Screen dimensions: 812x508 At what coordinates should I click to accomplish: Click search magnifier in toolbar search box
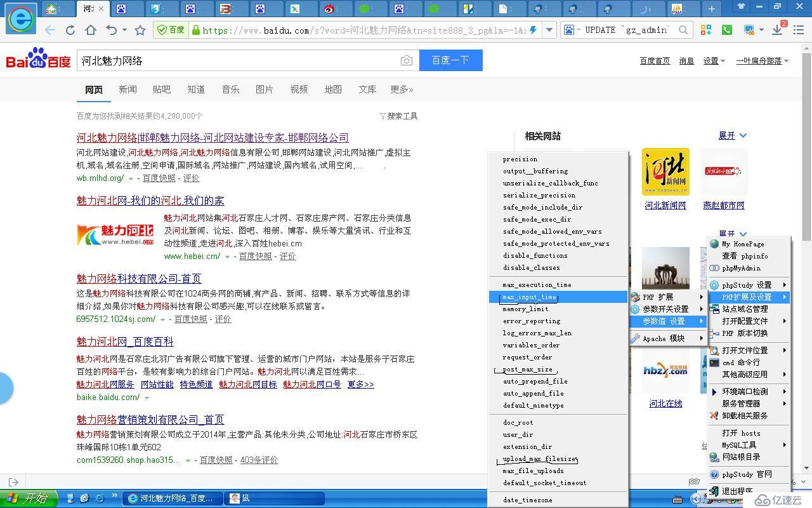click(683, 30)
